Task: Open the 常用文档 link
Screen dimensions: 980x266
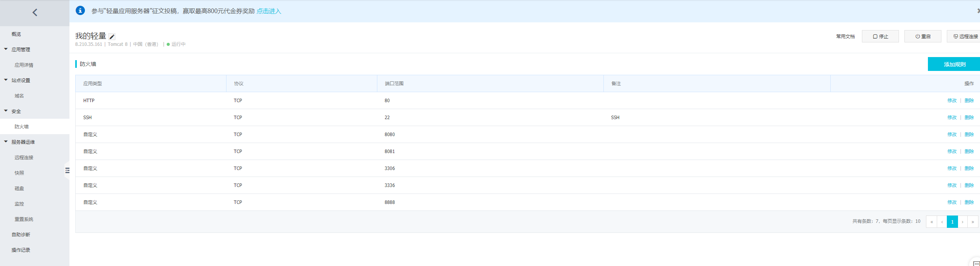Action: pyautogui.click(x=845, y=36)
